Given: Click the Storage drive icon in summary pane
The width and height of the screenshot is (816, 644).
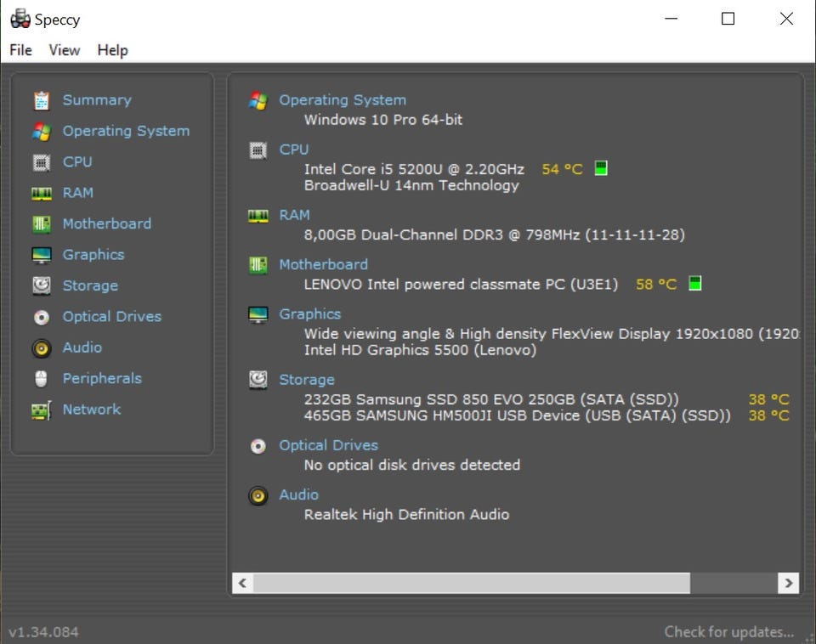Looking at the screenshot, I should (x=258, y=381).
